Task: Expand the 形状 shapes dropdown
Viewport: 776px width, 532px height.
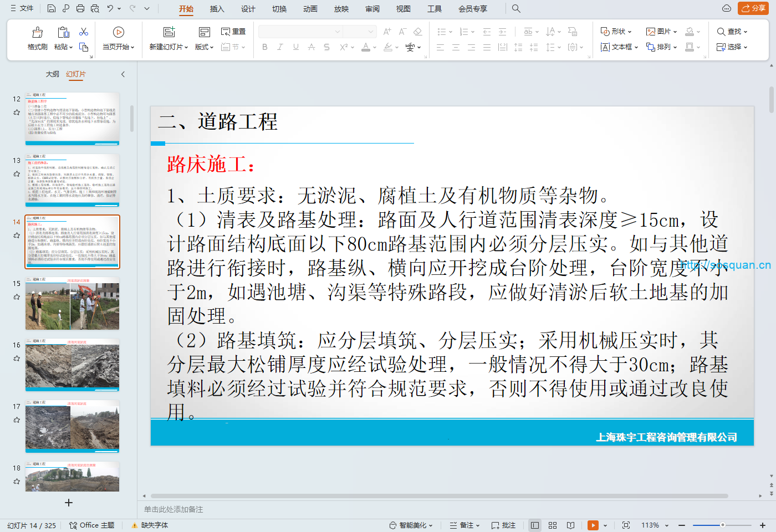Action: (616, 32)
